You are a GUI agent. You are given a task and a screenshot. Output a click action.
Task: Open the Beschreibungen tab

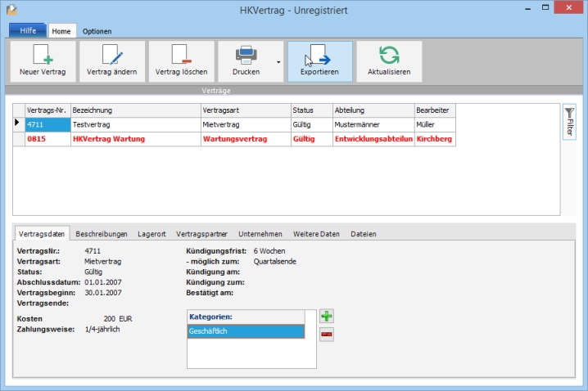coord(102,234)
